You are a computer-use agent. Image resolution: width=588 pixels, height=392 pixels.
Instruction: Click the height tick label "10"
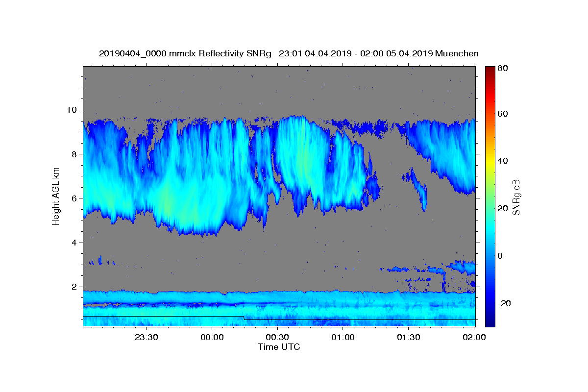tap(73, 109)
